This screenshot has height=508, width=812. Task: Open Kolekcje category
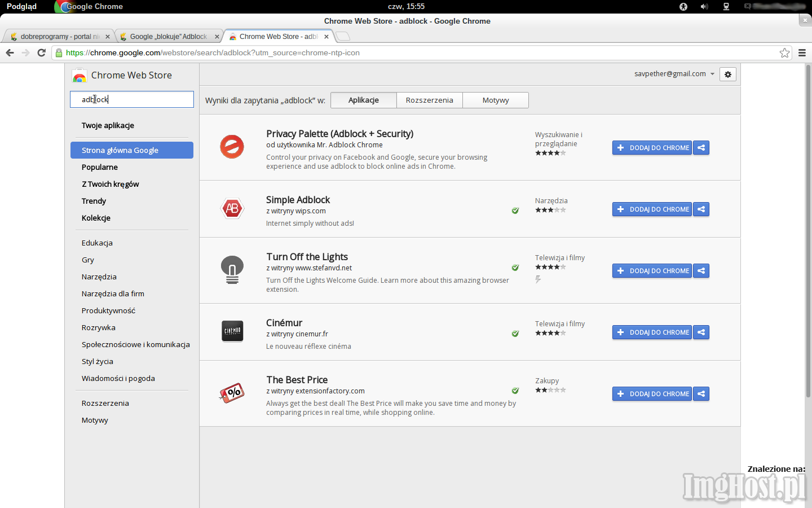[x=96, y=218]
